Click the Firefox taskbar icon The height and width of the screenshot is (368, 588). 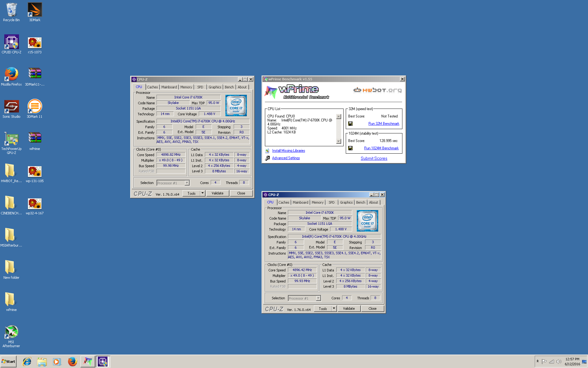tap(72, 362)
